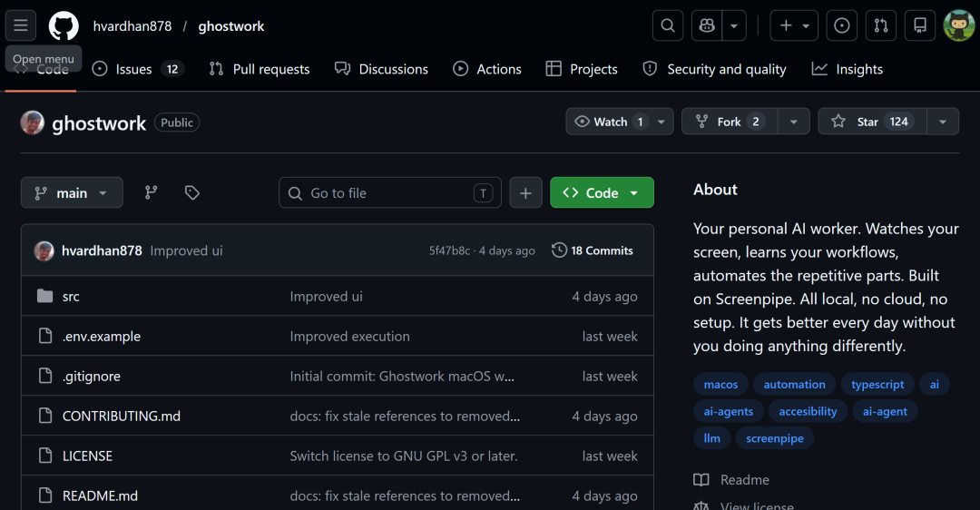Open the .env.example file
Image resolution: width=980 pixels, height=510 pixels.
pos(102,337)
